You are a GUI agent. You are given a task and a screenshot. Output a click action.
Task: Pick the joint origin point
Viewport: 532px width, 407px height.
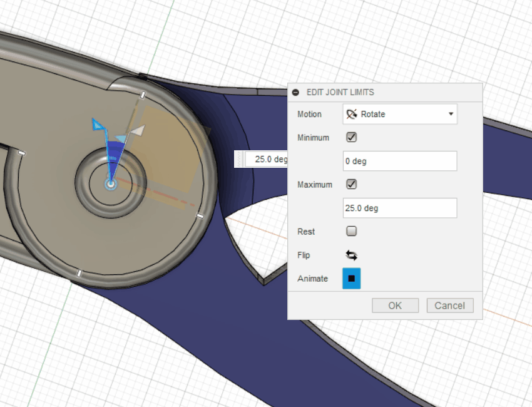click(x=110, y=184)
